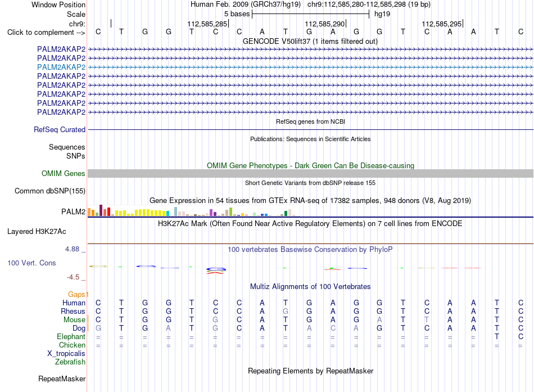Click the 112,585,285 coordinate tick label
This screenshot has width=534, height=392.
click(x=207, y=24)
